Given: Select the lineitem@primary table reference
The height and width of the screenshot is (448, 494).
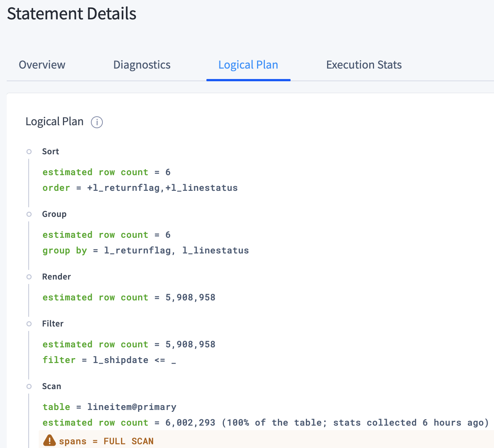Looking at the screenshot, I should 132,407.
